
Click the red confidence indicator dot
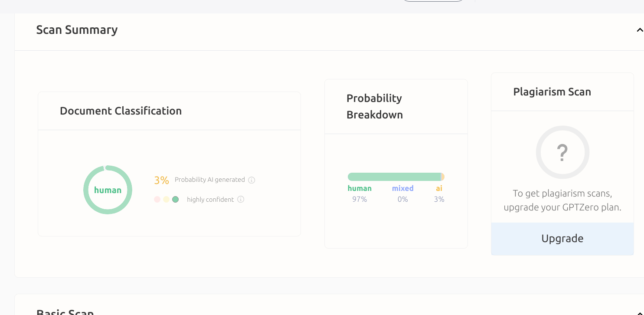(x=157, y=200)
